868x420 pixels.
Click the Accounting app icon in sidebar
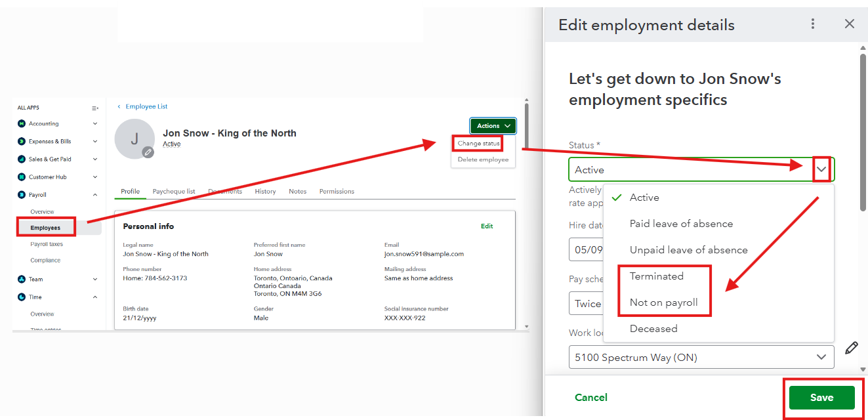pos(22,123)
